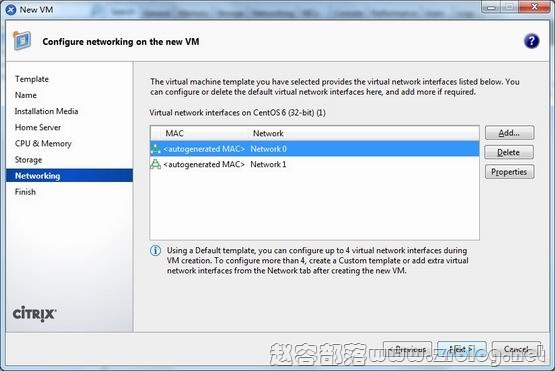The width and height of the screenshot is (555, 371).
Task: Proceed with the Next button
Action: [462, 349]
